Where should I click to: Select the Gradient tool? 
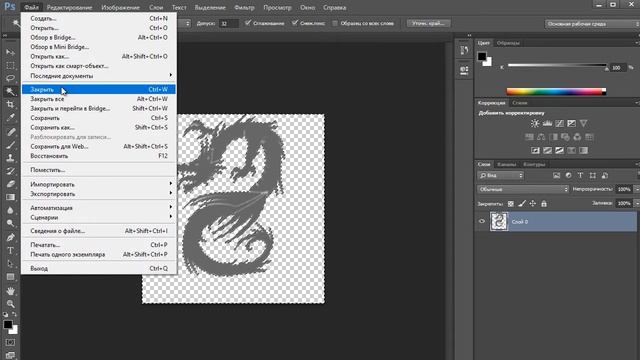[x=10, y=197]
